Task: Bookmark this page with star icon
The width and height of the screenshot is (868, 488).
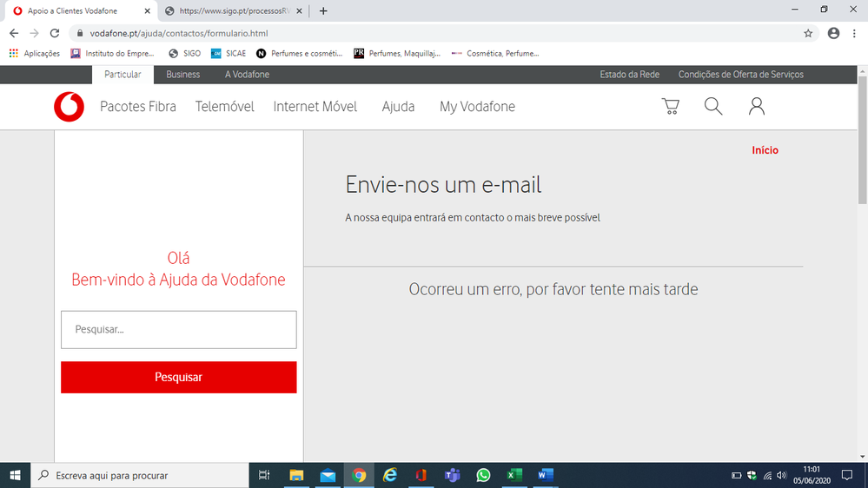Action: click(x=808, y=33)
